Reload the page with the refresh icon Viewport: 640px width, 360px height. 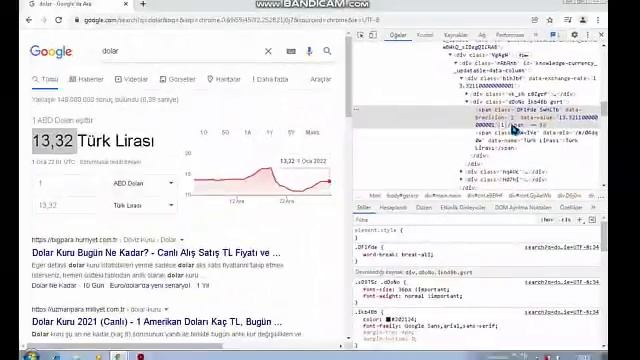pyautogui.click(x=58, y=20)
